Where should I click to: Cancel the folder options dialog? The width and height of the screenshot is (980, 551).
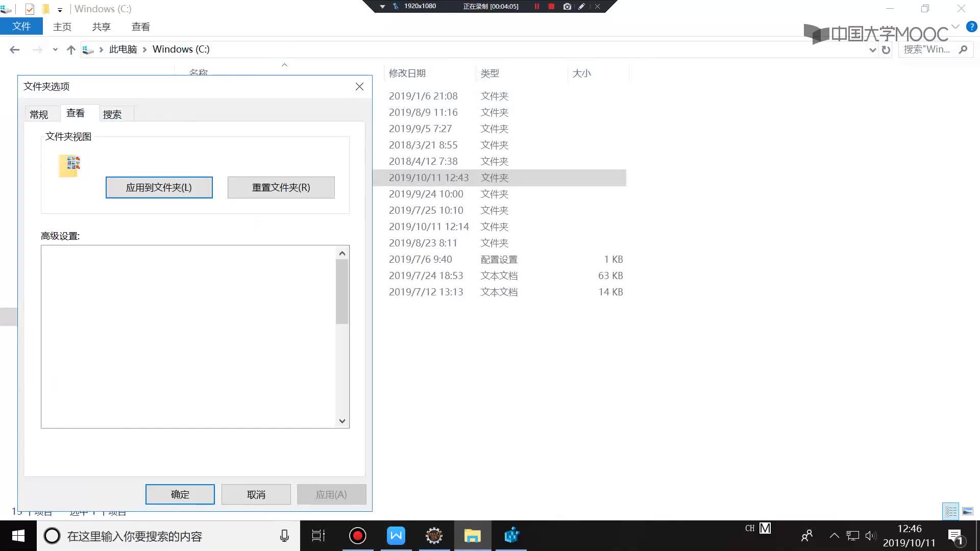pyautogui.click(x=256, y=494)
